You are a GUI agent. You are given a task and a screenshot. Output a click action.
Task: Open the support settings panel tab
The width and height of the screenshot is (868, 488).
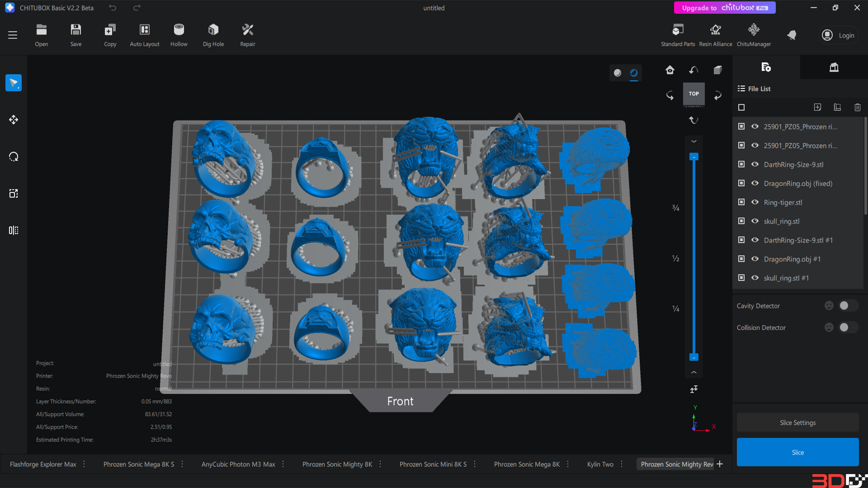coord(834,67)
